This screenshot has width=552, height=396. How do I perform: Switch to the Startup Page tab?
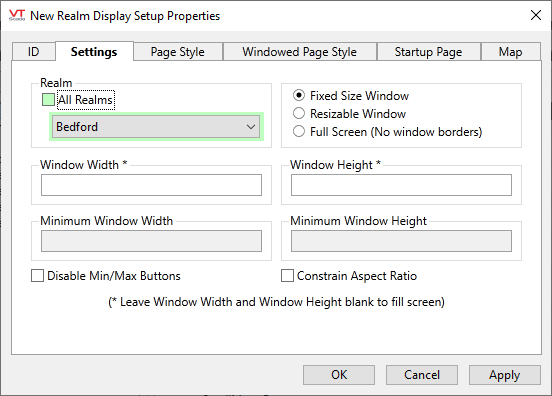[x=428, y=52]
